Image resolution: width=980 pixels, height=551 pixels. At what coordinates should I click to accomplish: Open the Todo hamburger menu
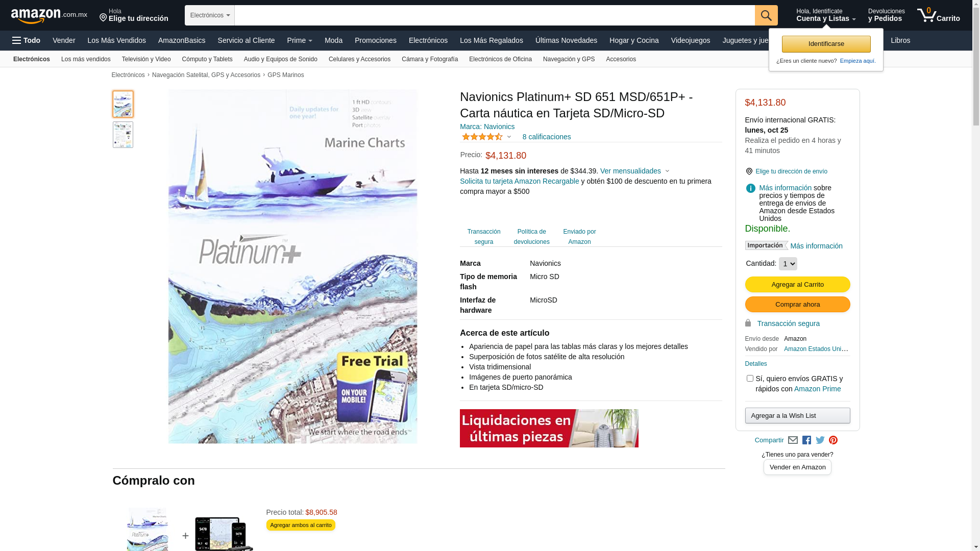pos(26,40)
